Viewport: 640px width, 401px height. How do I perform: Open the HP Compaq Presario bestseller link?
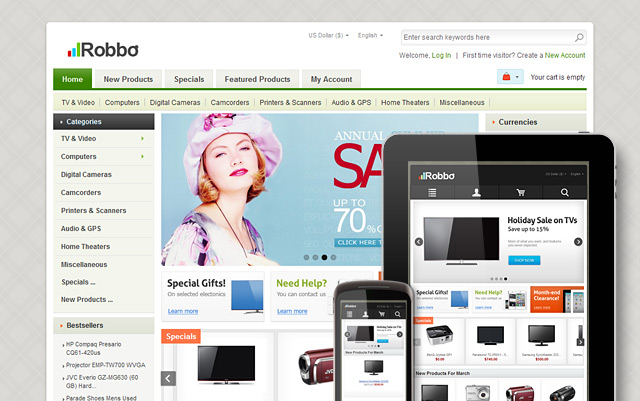93,348
